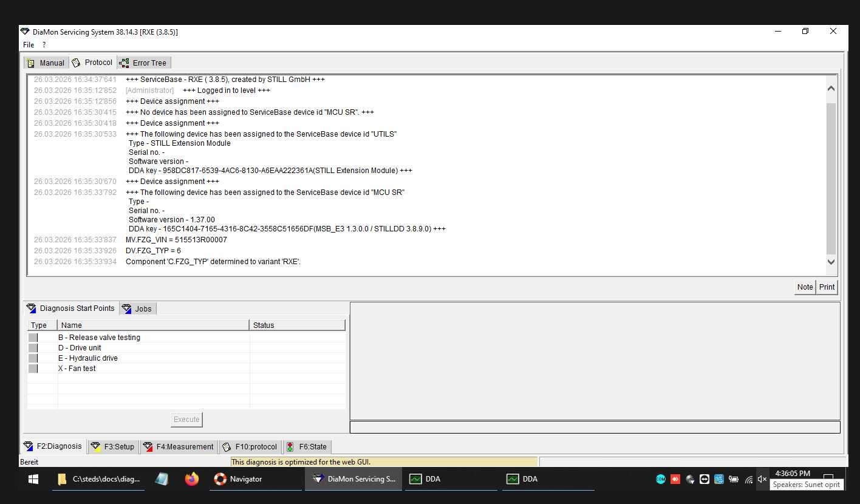Click type icon of Drive unit row
This screenshot has width=860, height=504.
(x=33, y=348)
